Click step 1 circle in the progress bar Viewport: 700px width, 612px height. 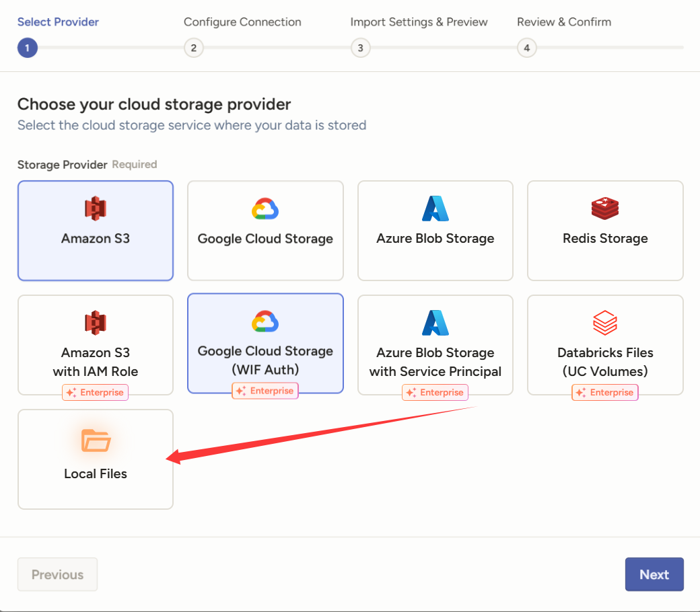tap(27, 48)
